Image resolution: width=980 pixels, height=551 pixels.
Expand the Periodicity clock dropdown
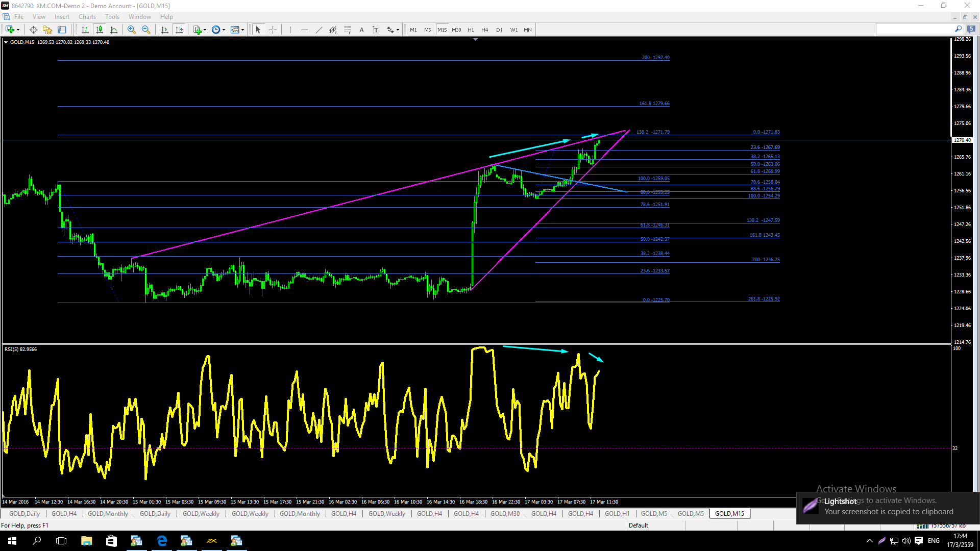[x=224, y=30]
